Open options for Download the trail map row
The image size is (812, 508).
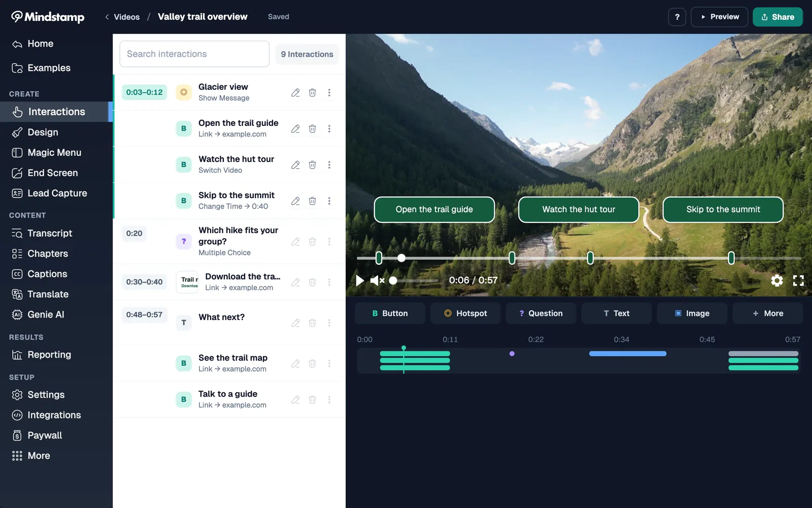coord(329,282)
